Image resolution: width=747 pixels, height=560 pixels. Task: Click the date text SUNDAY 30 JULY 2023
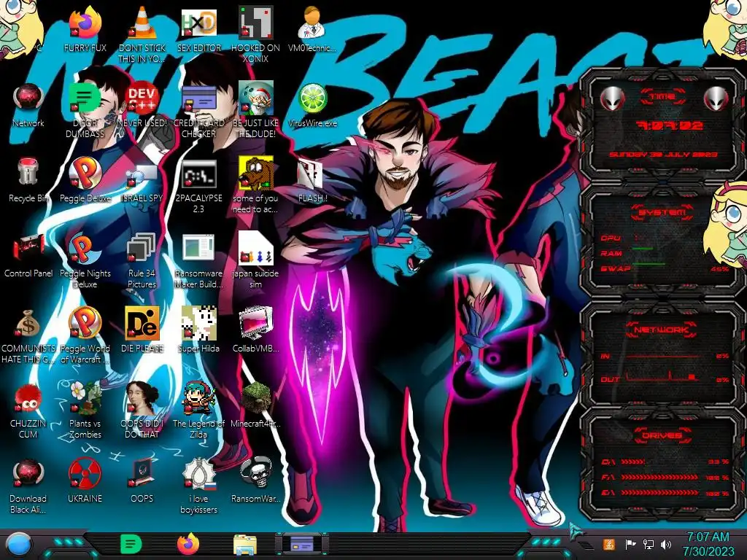pyautogui.click(x=663, y=155)
